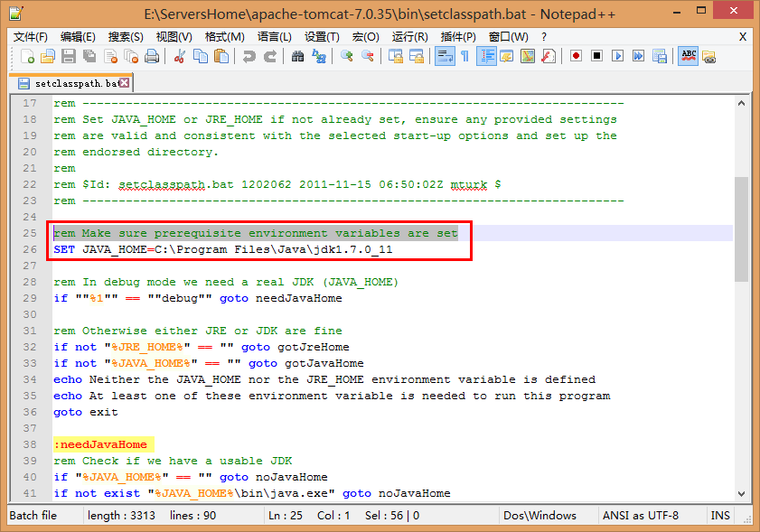Stop macro recording with the black square
This screenshot has width=760, height=532.
pyautogui.click(x=596, y=56)
